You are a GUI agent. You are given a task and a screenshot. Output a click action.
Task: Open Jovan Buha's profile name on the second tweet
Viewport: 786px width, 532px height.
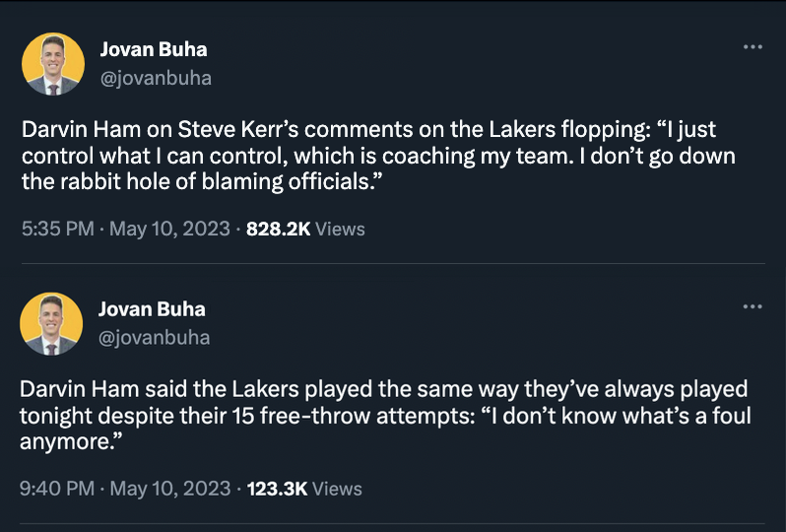[x=153, y=308]
